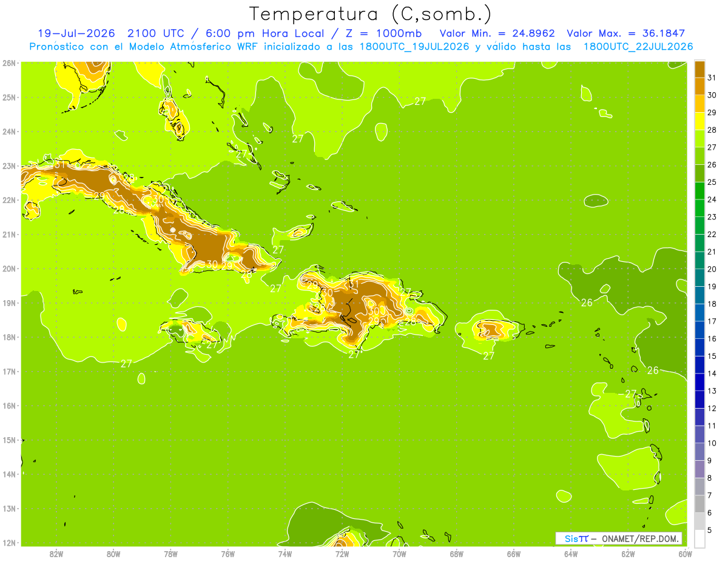Screen dimensions: 728x562
Task: Click the '66W' longitude axis label
Action: [513, 554]
